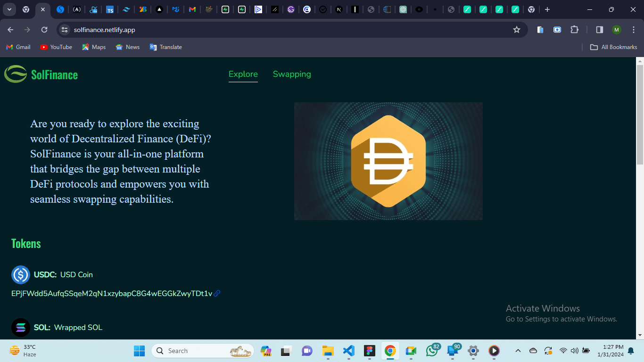Click the Wrapped SOL label
The height and width of the screenshot is (362, 644).
click(x=78, y=328)
